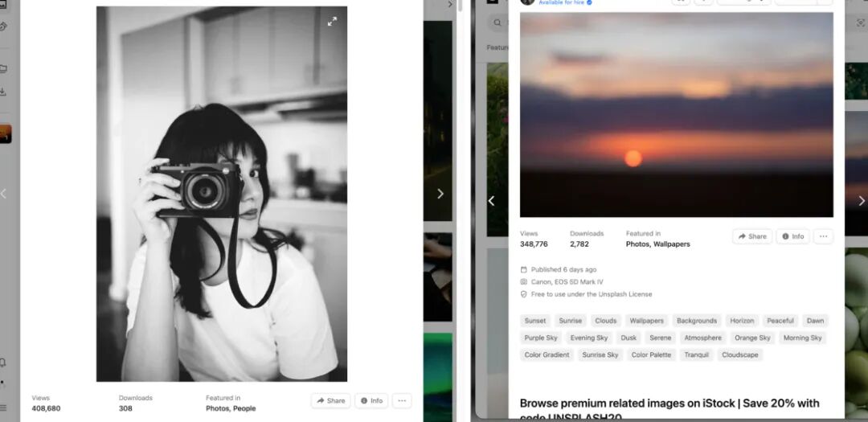Select the Sunset tag
This screenshot has height=422, width=868.
tap(535, 321)
